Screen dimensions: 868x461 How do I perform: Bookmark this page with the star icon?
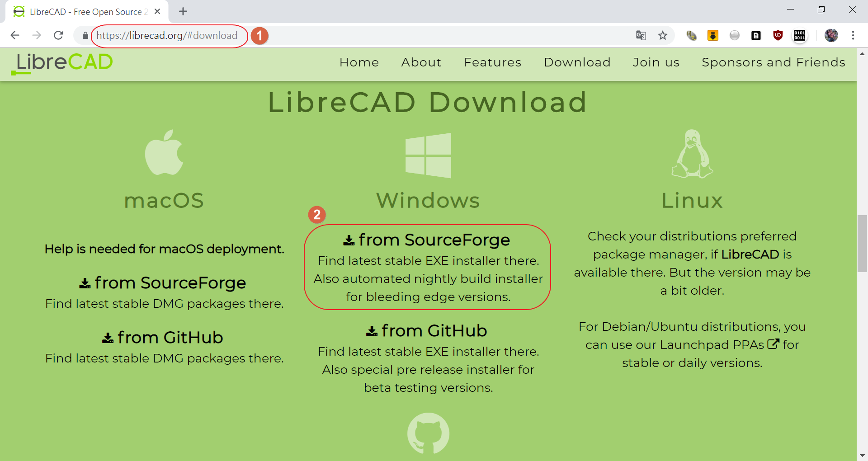point(663,35)
